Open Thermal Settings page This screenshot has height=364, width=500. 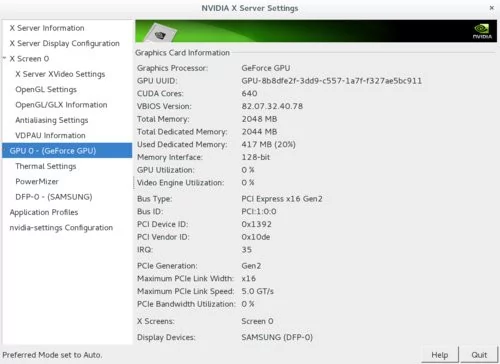pos(46,166)
